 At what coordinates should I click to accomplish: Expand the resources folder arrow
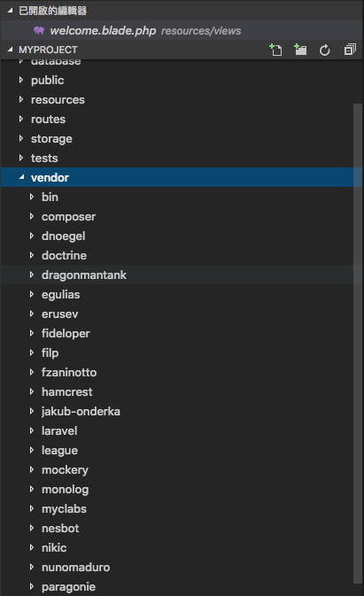coord(21,99)
